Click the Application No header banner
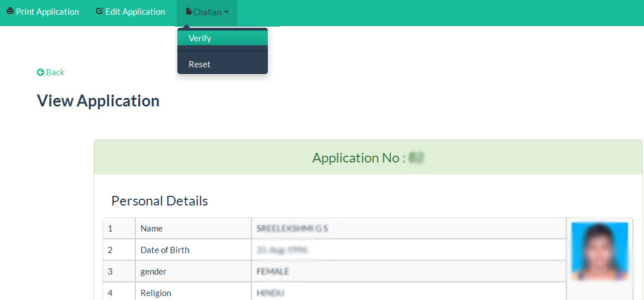The image size is (644, 300). coord(368,157)
